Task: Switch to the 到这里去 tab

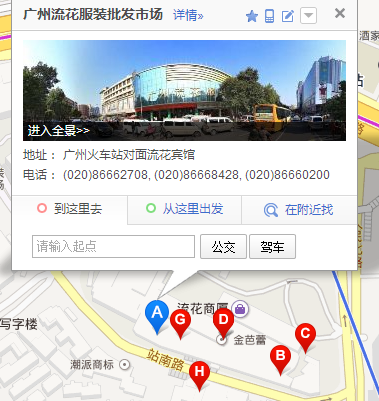Action: 69,209
